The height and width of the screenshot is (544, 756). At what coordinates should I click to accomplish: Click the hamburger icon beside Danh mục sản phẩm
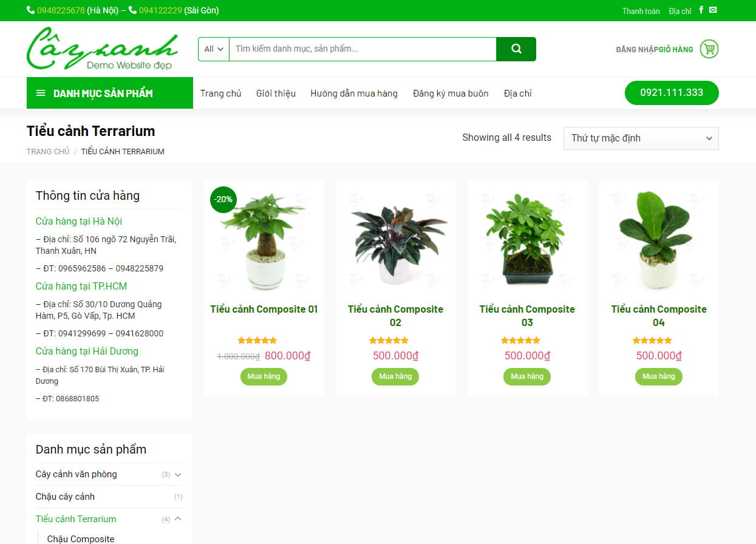click(41, 93)
